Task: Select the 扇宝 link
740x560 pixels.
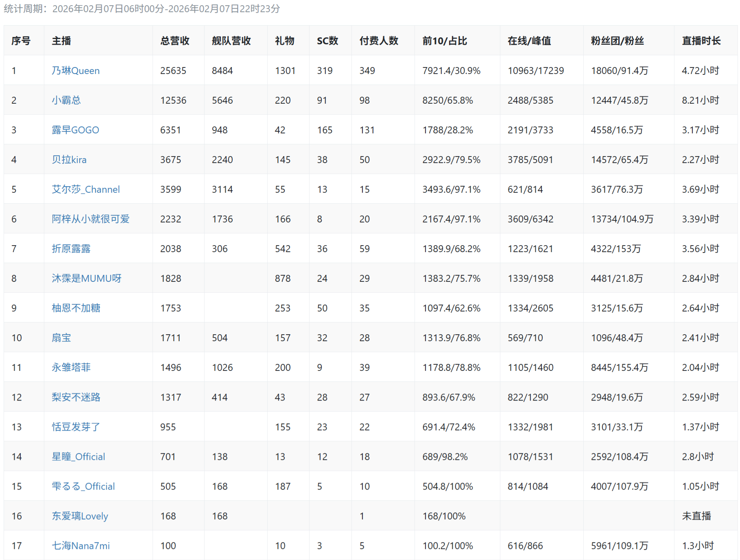Action: click(61, 338)
